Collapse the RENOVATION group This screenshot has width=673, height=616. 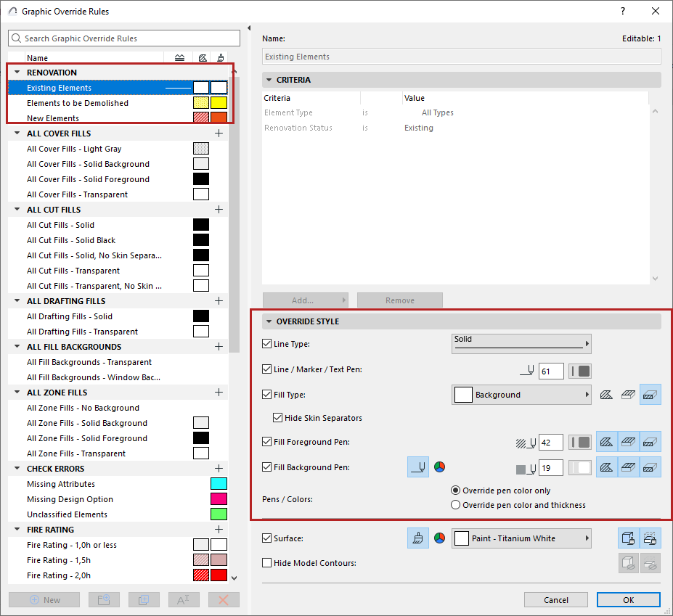coord(17,72)
